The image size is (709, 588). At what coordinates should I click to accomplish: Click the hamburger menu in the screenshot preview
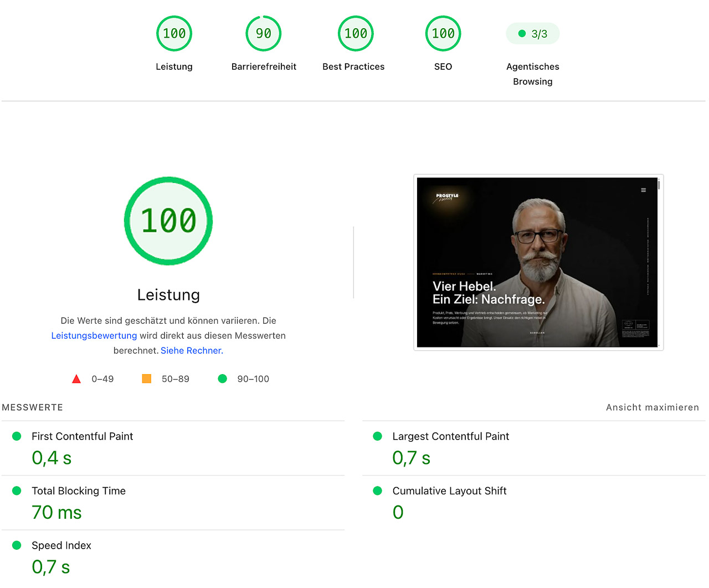click(x=644, y=190)
